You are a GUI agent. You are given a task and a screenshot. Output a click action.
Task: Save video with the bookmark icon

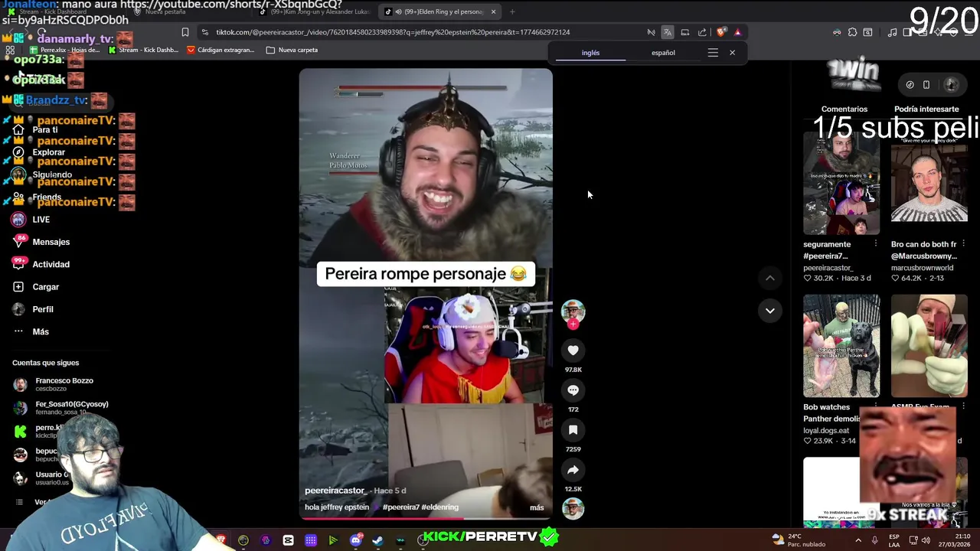click(573, 429)
